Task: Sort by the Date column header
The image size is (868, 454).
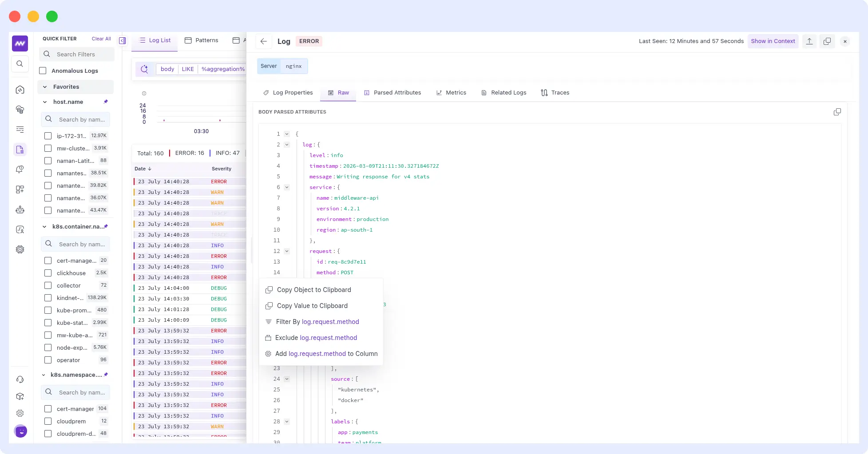Action: 143,169
